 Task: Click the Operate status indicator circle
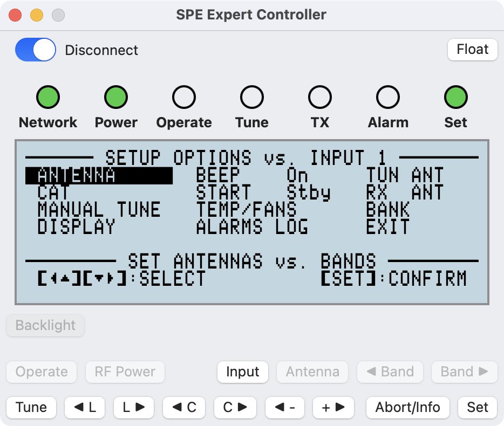click(184, 97)
